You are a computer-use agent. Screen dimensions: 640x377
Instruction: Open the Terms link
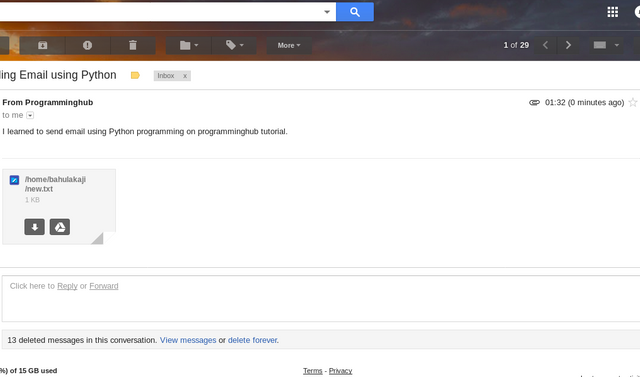click(313, 371)
